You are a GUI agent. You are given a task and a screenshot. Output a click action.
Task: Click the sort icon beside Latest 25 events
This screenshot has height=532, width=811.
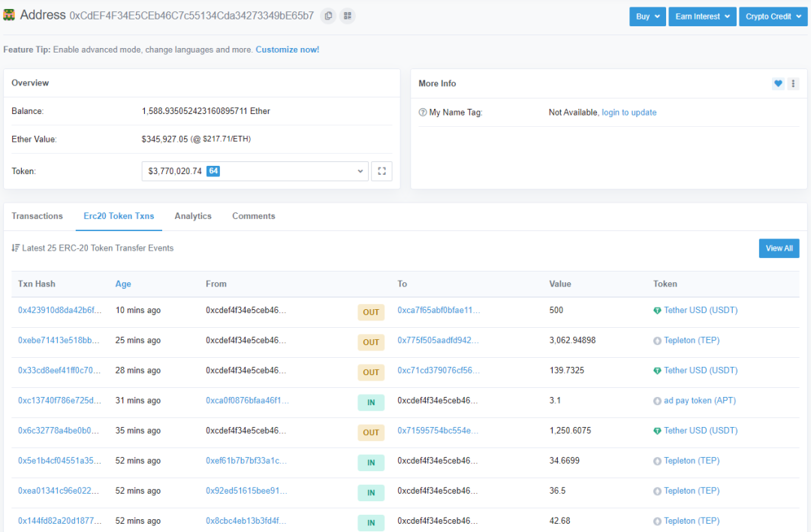[16, 248]
